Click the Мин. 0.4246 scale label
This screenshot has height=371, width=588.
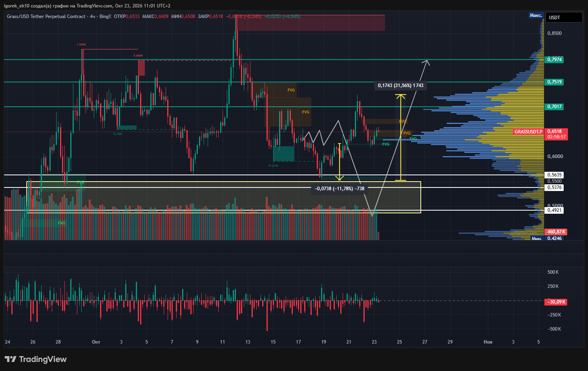coord(547,238)
